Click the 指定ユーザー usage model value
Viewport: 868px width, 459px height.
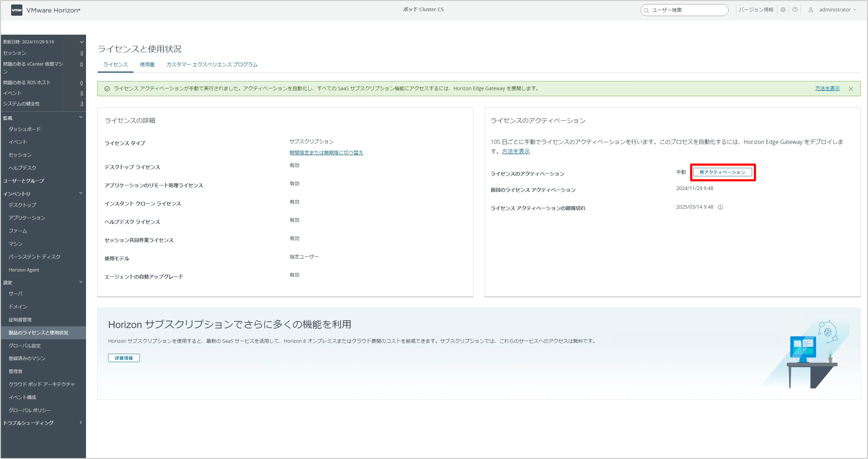pos(304,257)
